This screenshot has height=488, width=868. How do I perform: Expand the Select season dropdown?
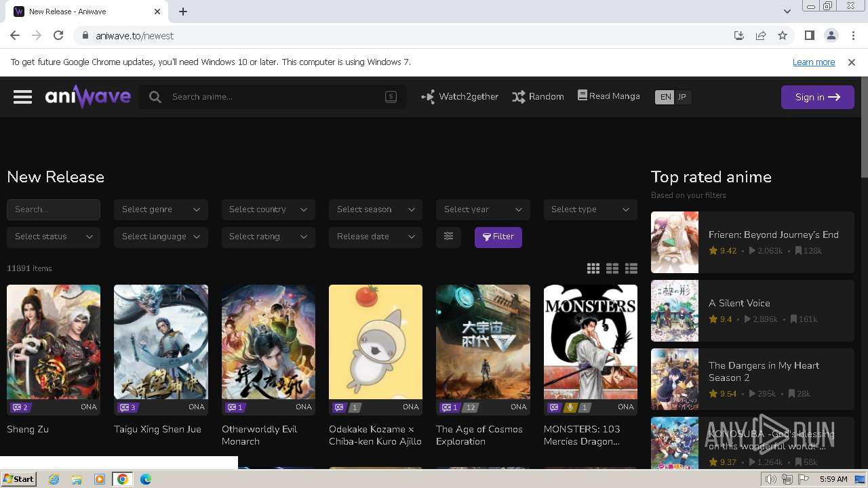tap(376, 209)
